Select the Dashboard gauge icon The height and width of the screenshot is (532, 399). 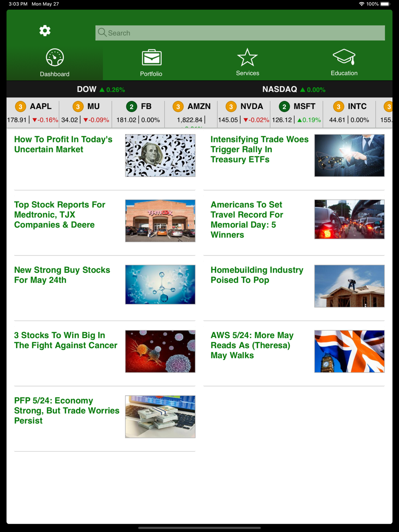pyautogui.click(x=55, y=57)
